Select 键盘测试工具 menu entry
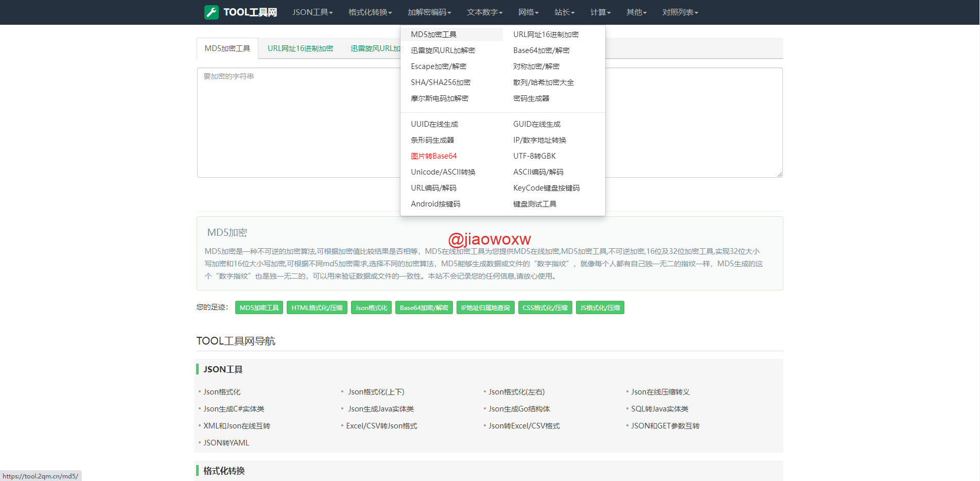 [x=535, y=204]
